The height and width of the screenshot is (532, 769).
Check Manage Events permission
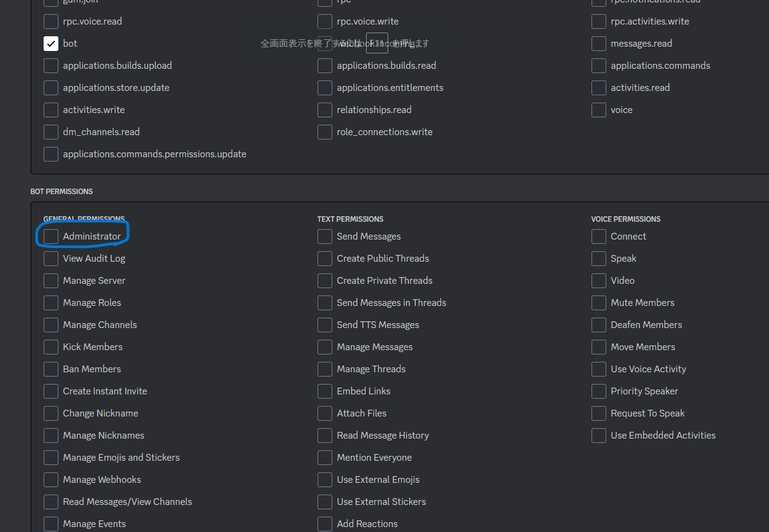tap(51, 524)
